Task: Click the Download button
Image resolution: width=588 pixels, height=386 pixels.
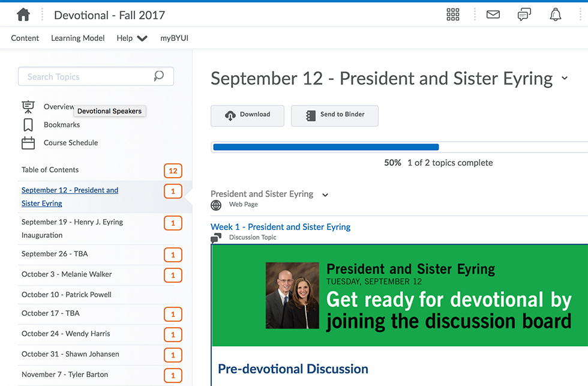Action: click(x=247, y=115)
